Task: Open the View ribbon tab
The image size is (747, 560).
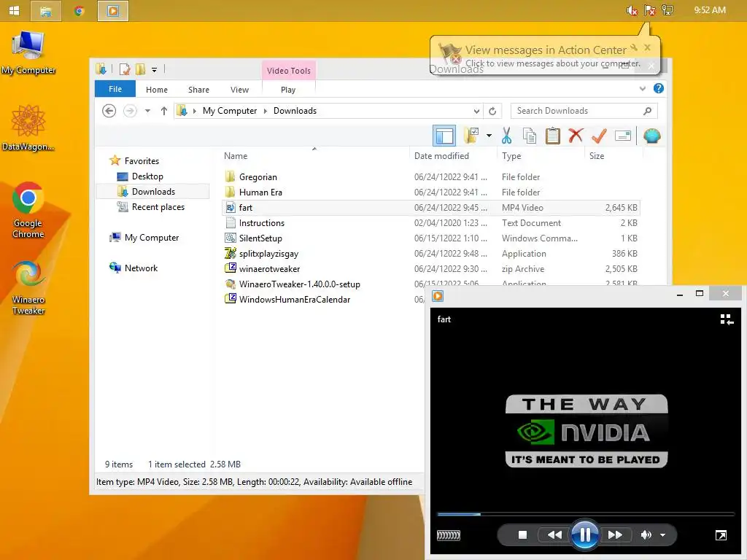Action: 239,90
